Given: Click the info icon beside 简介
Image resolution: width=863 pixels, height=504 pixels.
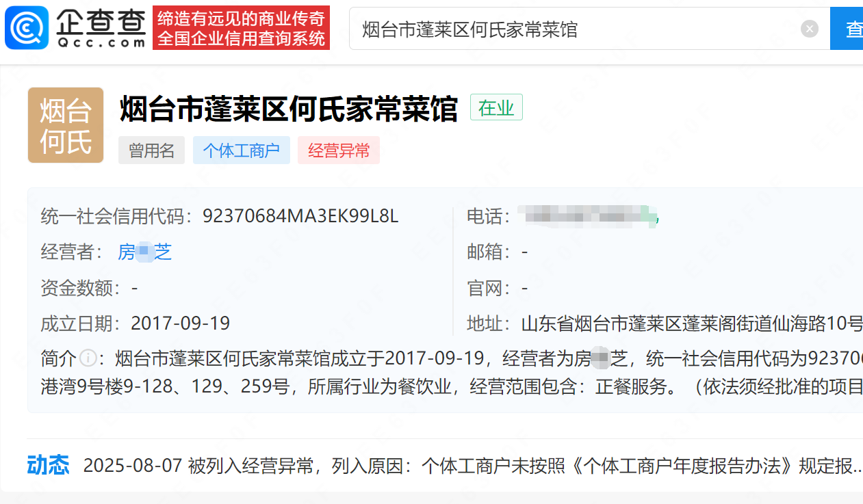Looking at the screenshot, I should pos(88,358).
